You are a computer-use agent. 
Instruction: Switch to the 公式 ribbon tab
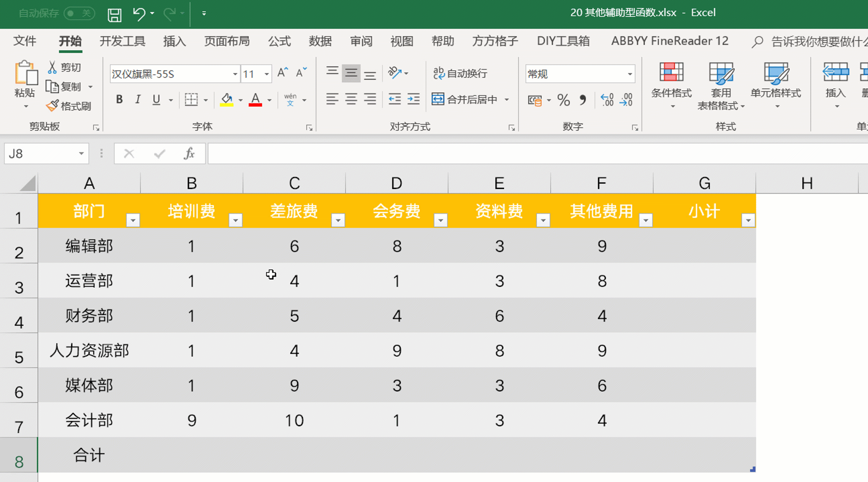(279, 41)
